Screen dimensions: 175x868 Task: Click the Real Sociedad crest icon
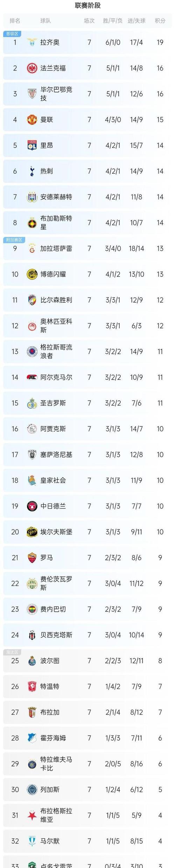[x=32, y=480]
